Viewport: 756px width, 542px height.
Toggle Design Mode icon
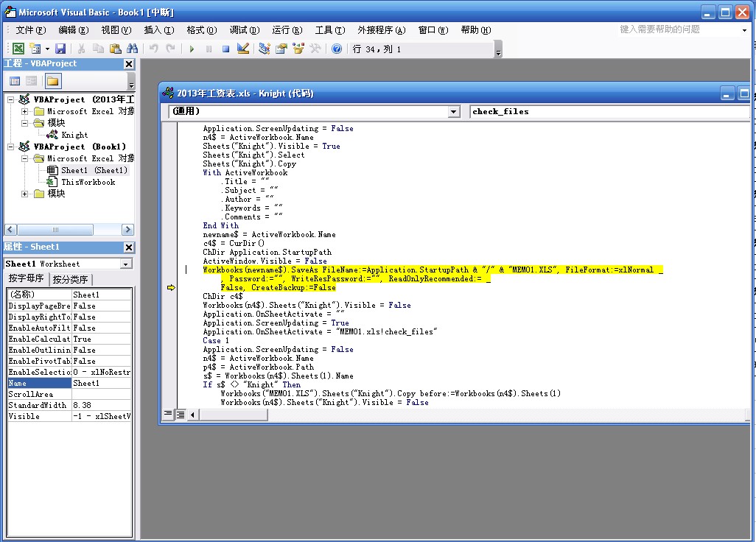click(x=243, y=49)
